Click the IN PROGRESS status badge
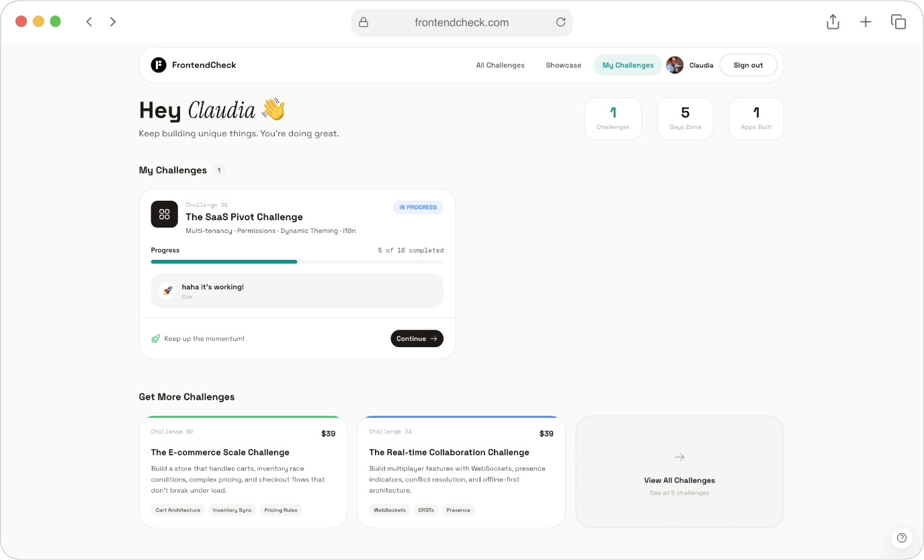The width and height of the screenshot is (924, 560). pyautogui.click(x=418, y=207)
